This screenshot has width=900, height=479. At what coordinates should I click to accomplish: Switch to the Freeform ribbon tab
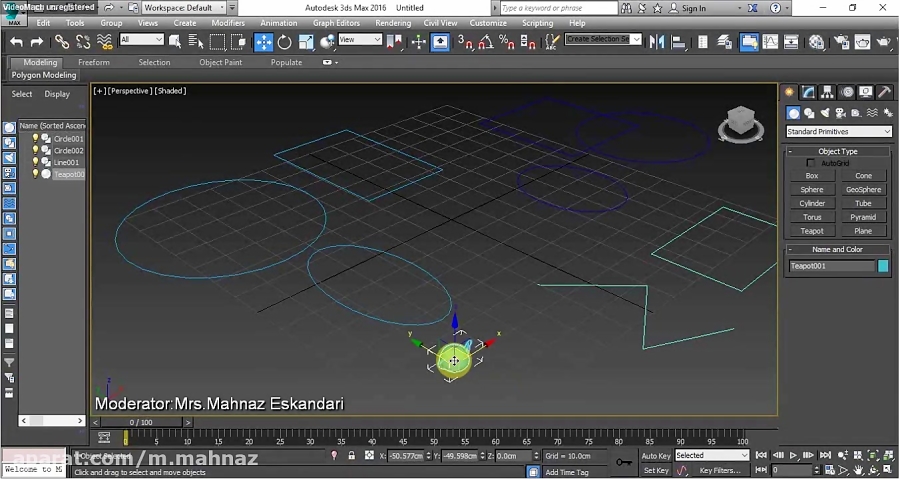pos(94,62)
